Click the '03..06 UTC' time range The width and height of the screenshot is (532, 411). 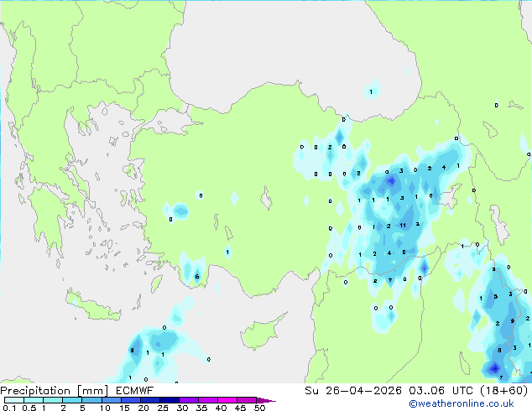coord(441,391)
